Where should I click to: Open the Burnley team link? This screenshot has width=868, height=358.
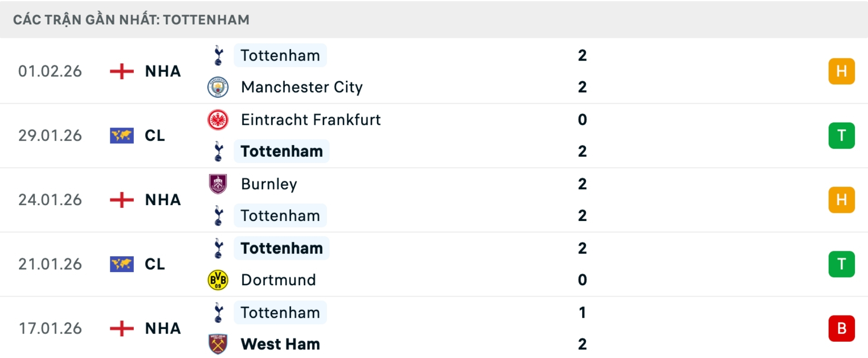pyautogui.click(x=269, y=184)
